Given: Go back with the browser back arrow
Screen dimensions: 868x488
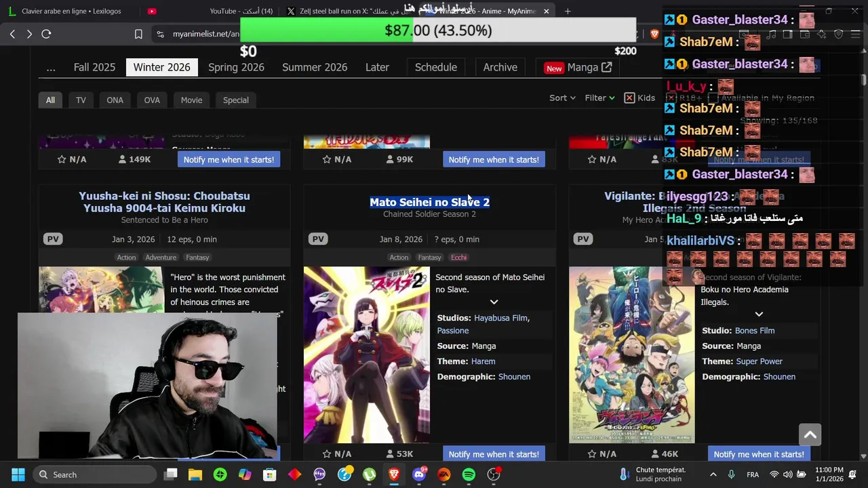Looking at the screenshot, I should coord(12,34).
